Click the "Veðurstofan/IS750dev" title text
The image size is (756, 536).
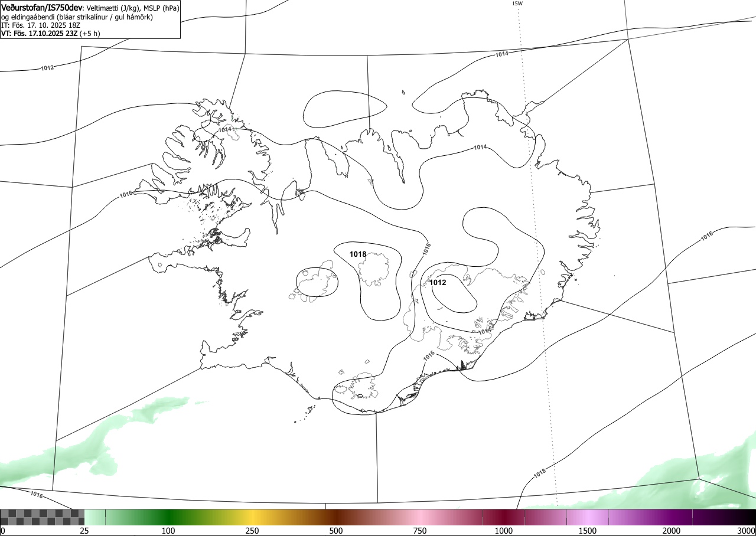coord(43,8)
